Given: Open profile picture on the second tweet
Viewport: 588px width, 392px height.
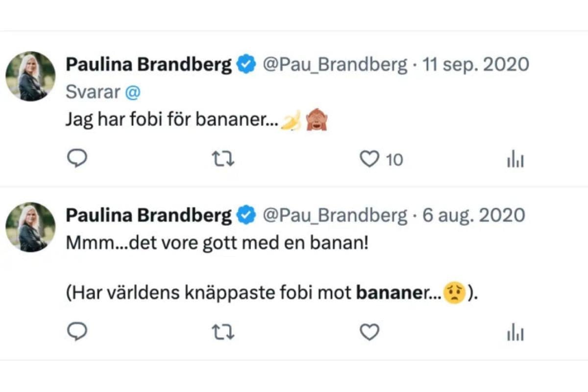Looking at the screenshot, I should click(x=30, y=227).
